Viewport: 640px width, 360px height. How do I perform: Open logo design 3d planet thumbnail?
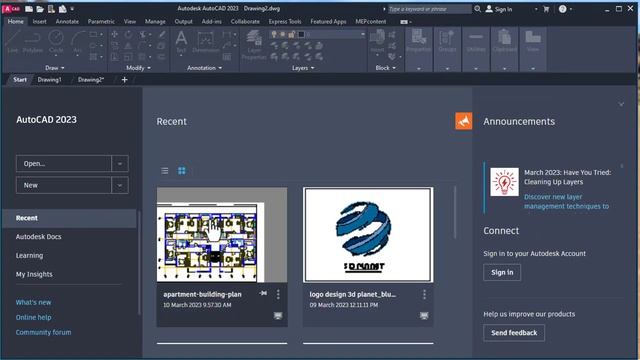368,235
